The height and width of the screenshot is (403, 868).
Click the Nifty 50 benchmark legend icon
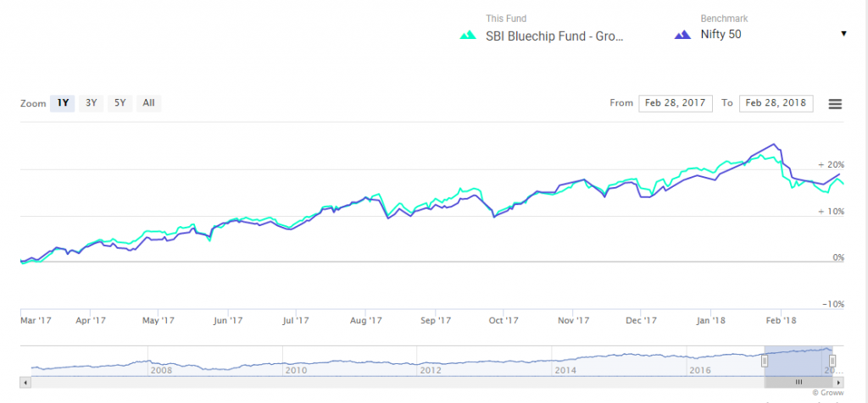[x=682, y=35]
